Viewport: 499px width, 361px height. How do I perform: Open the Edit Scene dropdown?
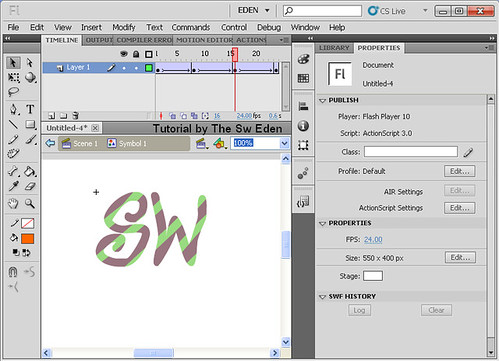(x=201, y=144)
